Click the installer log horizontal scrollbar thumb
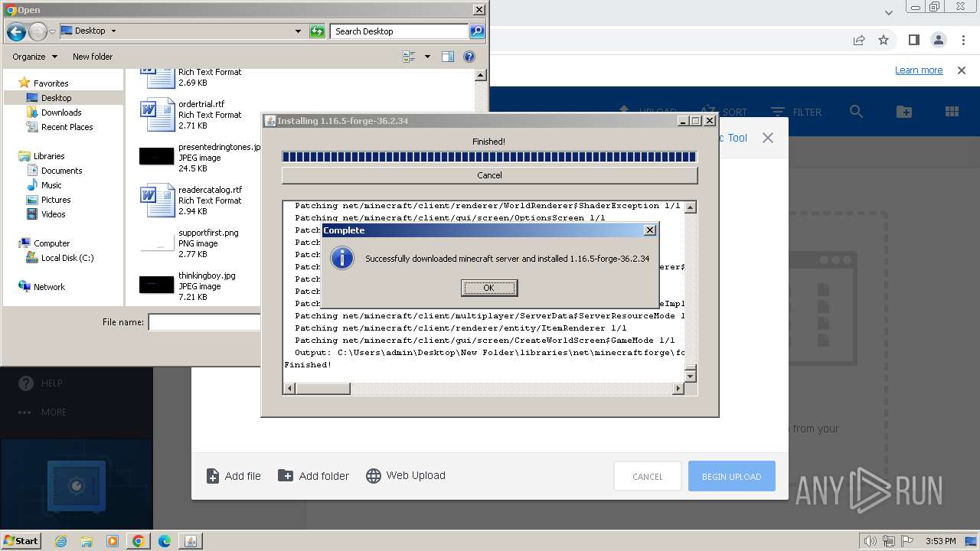Screen dimensions: 980x551 pos(322,389)
